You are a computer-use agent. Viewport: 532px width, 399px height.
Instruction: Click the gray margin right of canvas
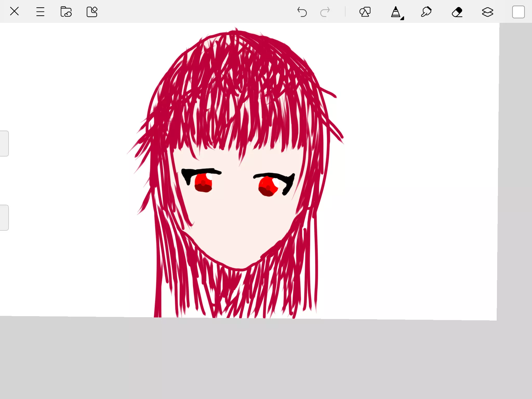tap(516, 169)
